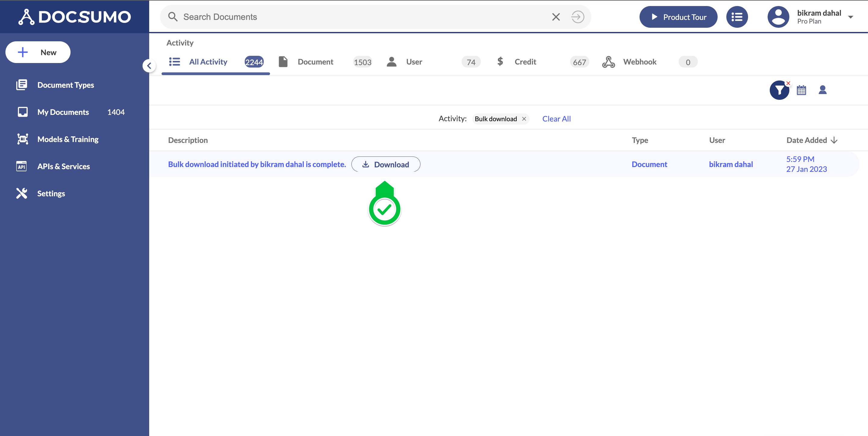Click the User column header
The image size is (868, 436).
point(717,140)
